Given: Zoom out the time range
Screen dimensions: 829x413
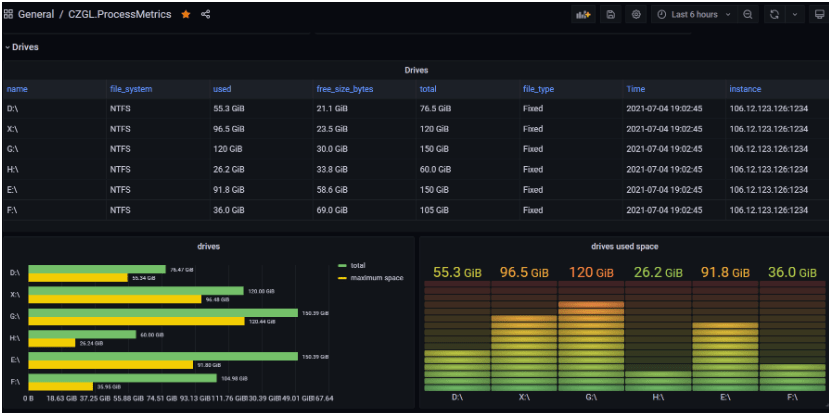Looking at the screenshot, I should pos(748,15).
